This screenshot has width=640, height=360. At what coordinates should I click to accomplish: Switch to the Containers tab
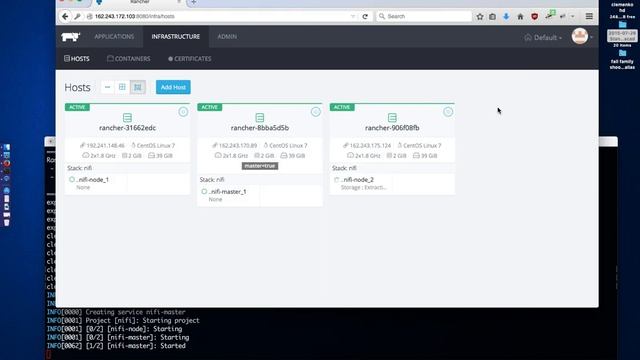(129, 59)
